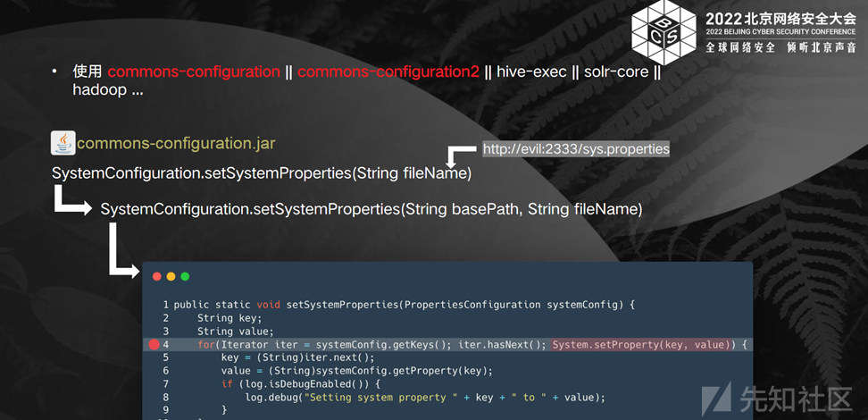Click the white arrow pointing to fileName
This screenshot has width=868, height=420.
coord(459,155)
